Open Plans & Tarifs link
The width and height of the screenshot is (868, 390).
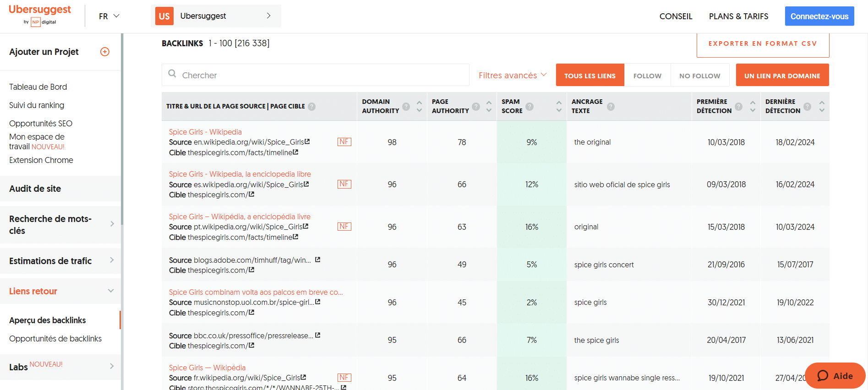click(x=739, y=16)
